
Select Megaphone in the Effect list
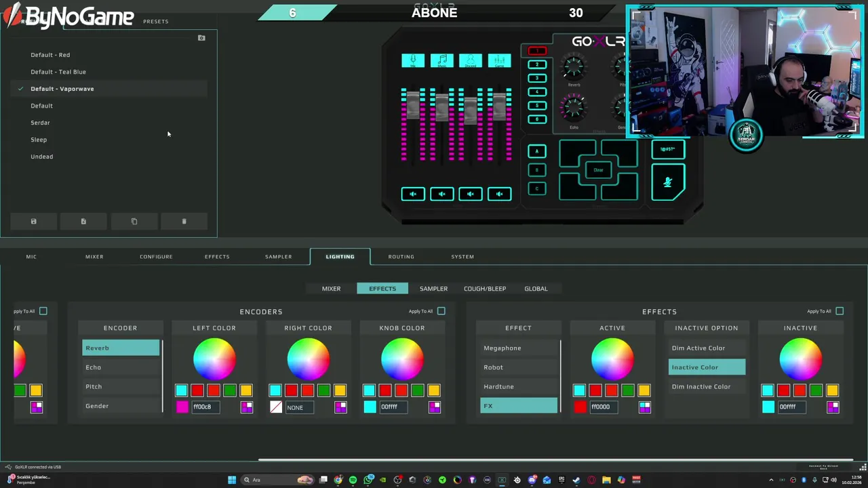[x=519, y=348]
